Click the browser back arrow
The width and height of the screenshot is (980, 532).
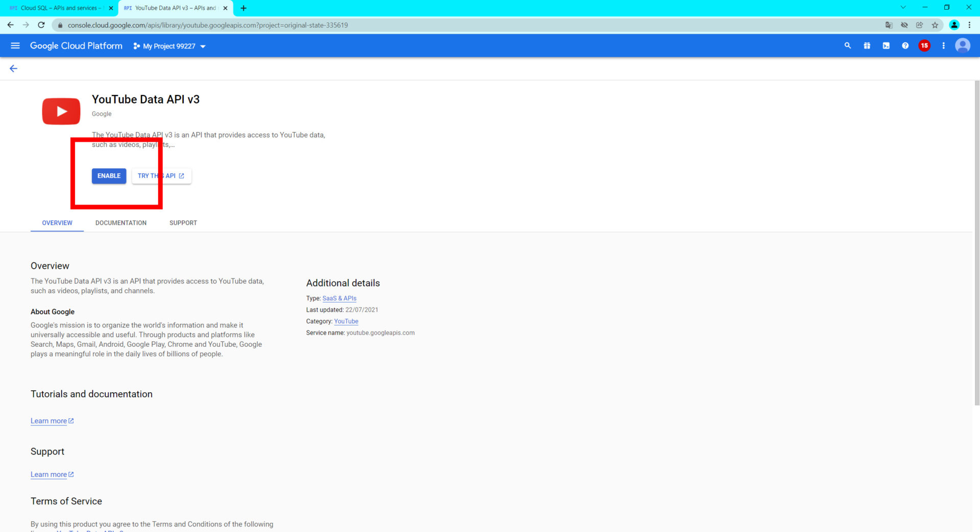[x=11, y=25]
